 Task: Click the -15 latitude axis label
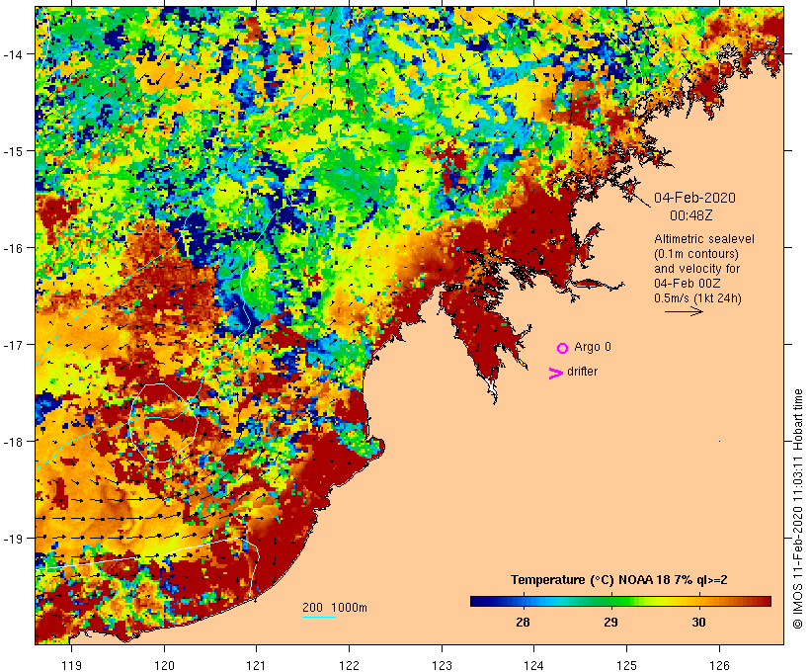(12, 151)
